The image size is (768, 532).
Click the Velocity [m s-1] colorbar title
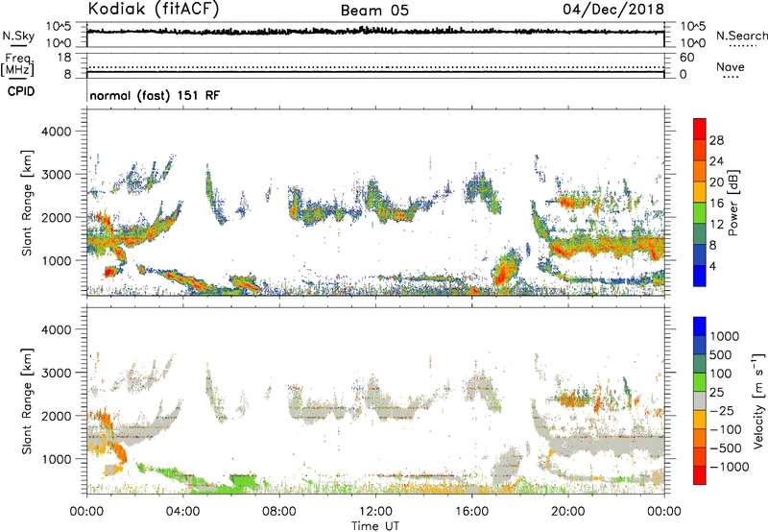pyautogui.click(x=758, y=400)
